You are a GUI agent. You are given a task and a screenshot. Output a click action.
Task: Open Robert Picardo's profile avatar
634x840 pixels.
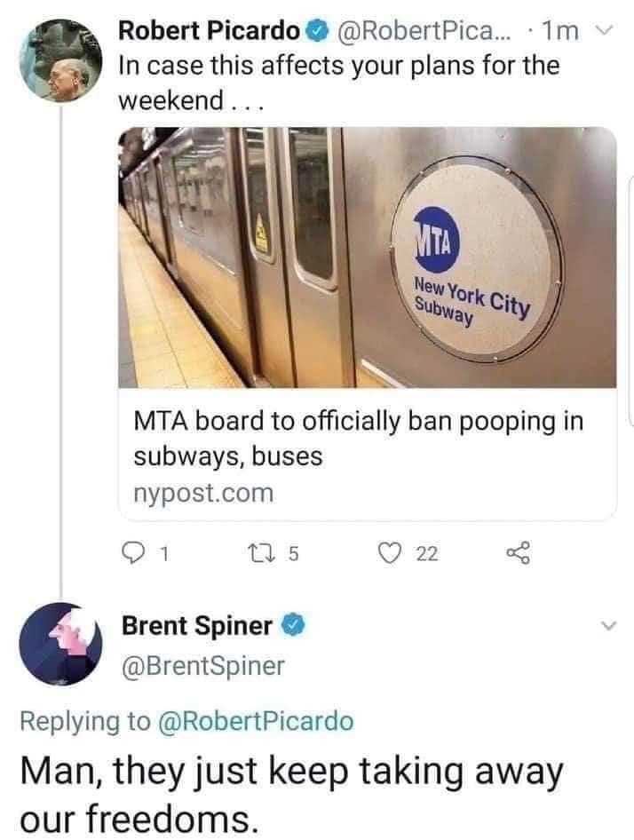click(x=59, y=61)
